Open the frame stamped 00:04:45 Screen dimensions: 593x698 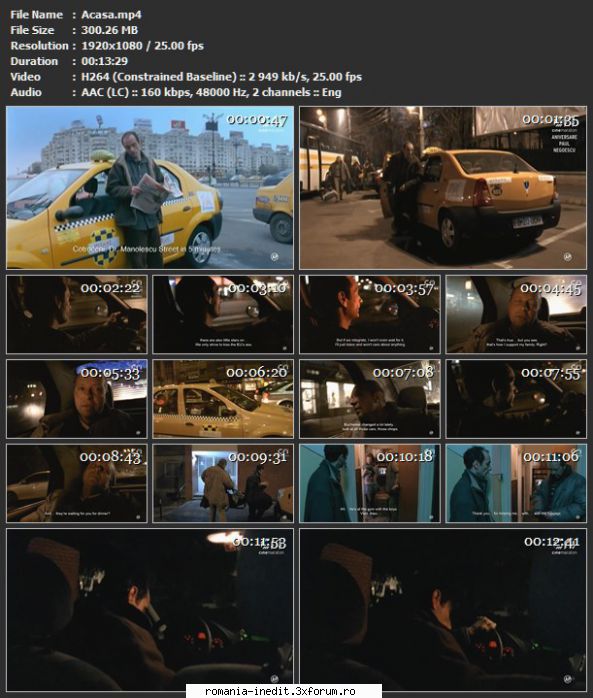[x=516, y=314]
